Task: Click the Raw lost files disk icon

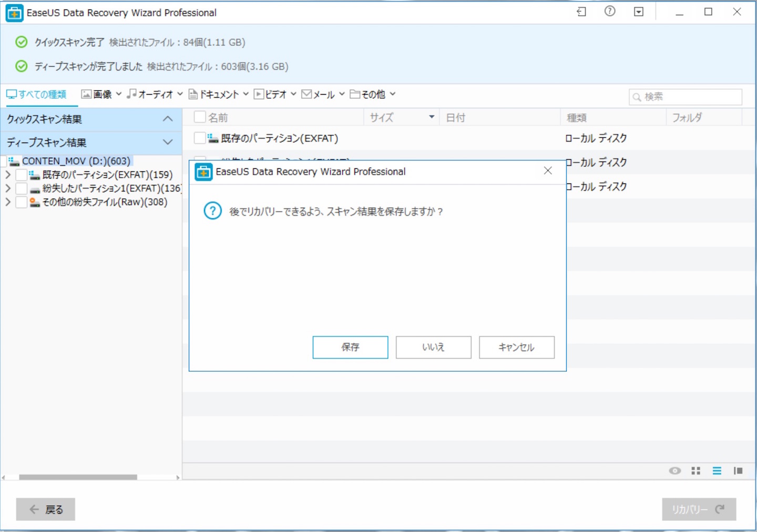Action: coord(35,202)
